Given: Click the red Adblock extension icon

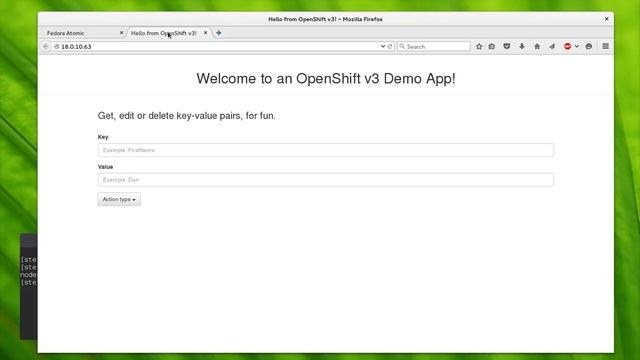Looking at the screenshot, I should [x=567, y=47].
